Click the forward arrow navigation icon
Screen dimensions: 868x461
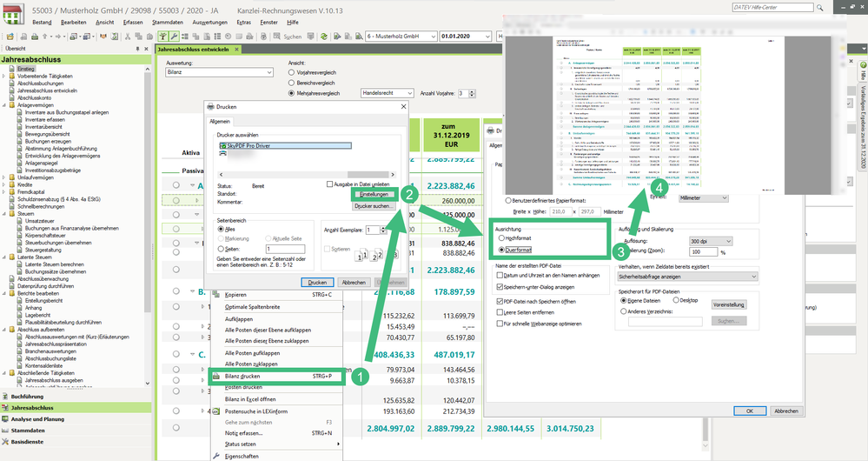57,36
